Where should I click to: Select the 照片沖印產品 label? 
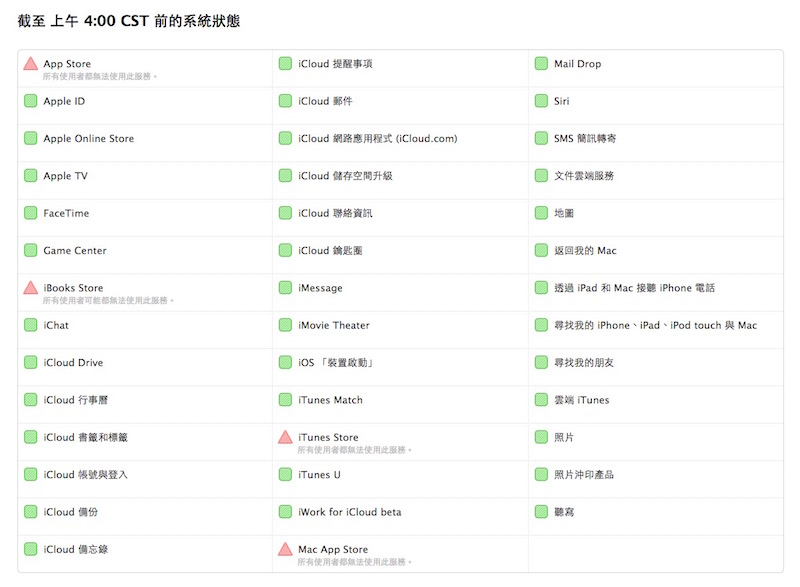click(x=584, y=474)
